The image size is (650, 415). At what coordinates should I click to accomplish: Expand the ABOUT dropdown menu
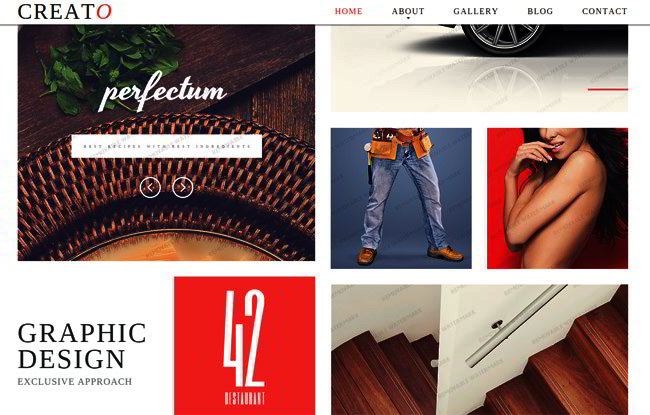(408, 12)
